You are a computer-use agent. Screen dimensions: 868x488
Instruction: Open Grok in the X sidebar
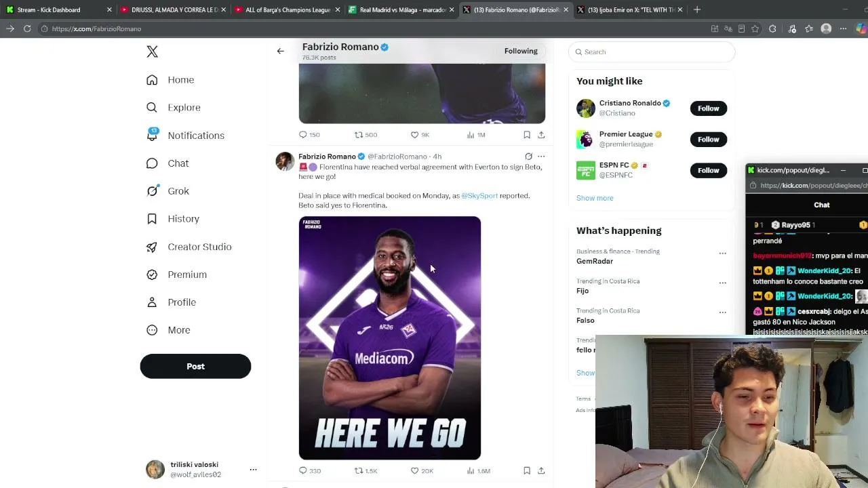coord(167,191)
